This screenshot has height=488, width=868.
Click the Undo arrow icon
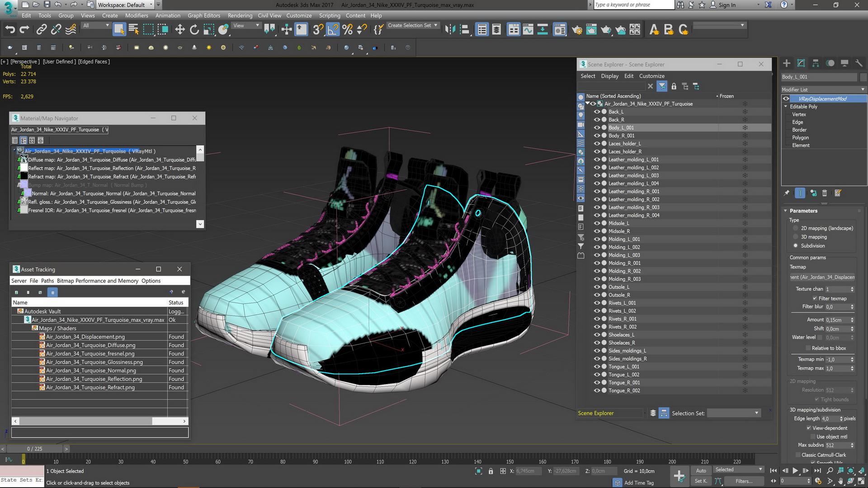[x=10, y=30]
